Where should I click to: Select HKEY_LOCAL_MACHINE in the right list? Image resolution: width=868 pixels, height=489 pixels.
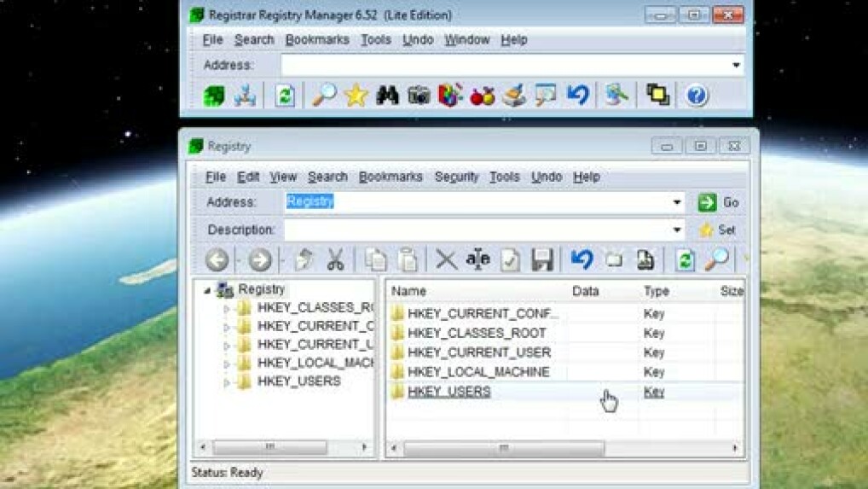click(x=477, y=372)
